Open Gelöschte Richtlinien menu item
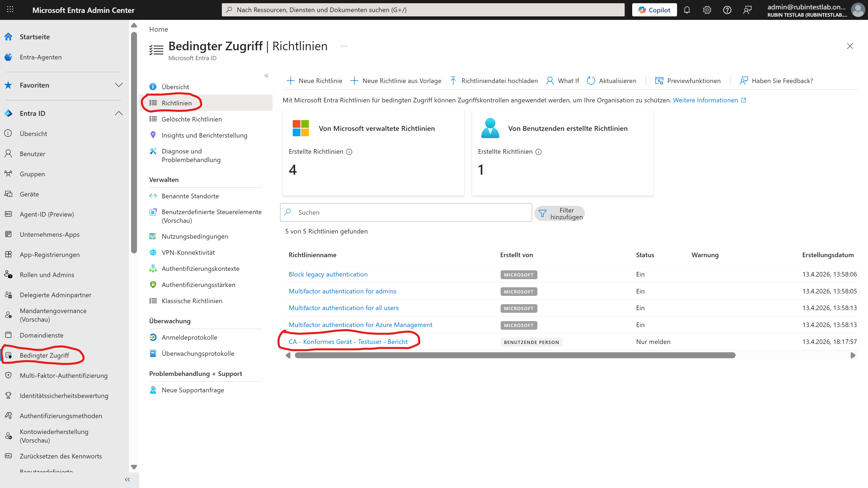Image resolution: width=868 pixels, height=488 pixels. (x=191, y=119)
